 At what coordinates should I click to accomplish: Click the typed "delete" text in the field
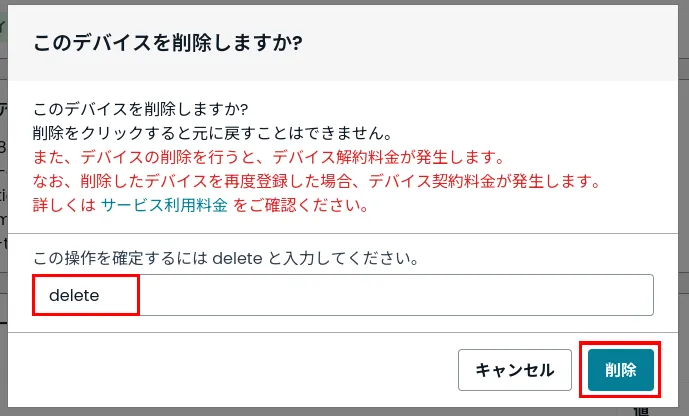(x=74, y=296)
